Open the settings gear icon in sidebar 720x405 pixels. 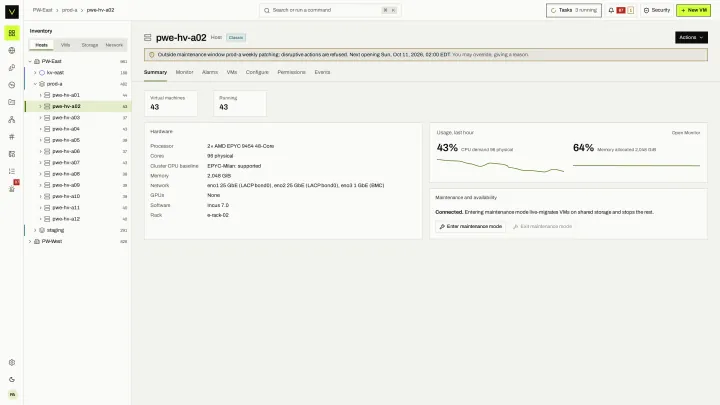pyautogui.click(x=12, y=362)
